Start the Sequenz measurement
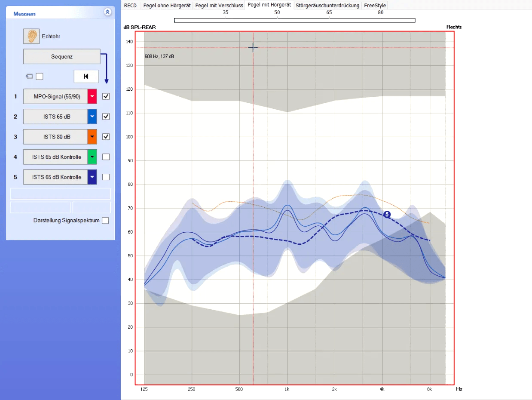532x400 pixels. [61, 56]
